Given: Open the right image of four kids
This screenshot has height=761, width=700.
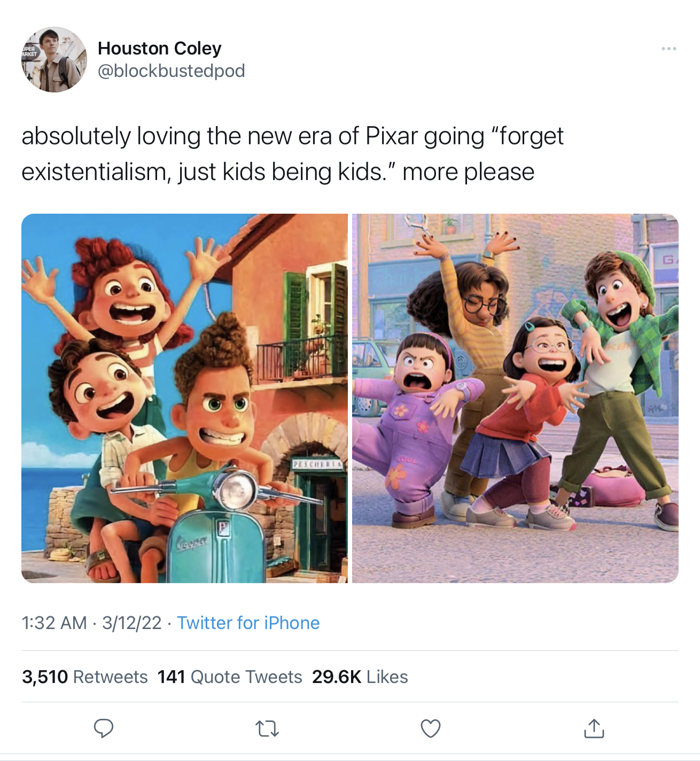Looking at the screenshot, I should 515,398.
